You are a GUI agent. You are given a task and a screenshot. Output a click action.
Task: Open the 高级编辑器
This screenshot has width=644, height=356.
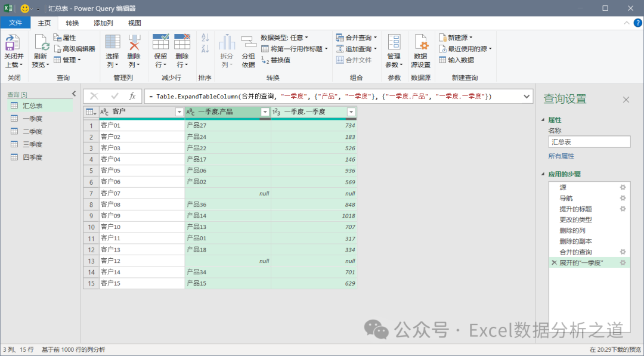75,48
